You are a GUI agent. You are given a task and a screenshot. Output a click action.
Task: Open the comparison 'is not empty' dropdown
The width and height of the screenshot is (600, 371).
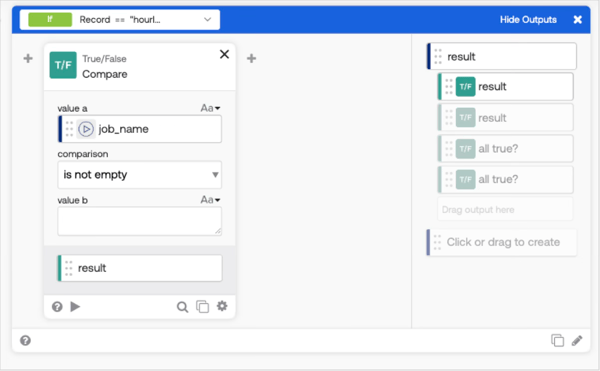pos(140,175)
